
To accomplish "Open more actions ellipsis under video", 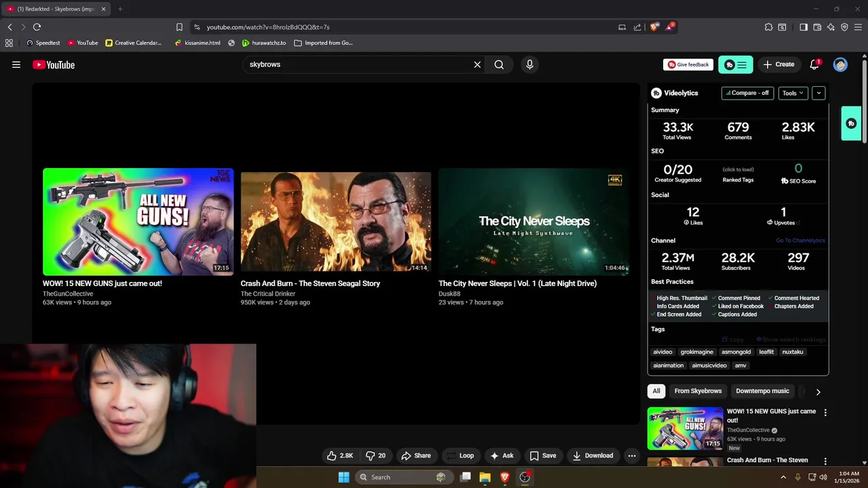I will 632,455.
